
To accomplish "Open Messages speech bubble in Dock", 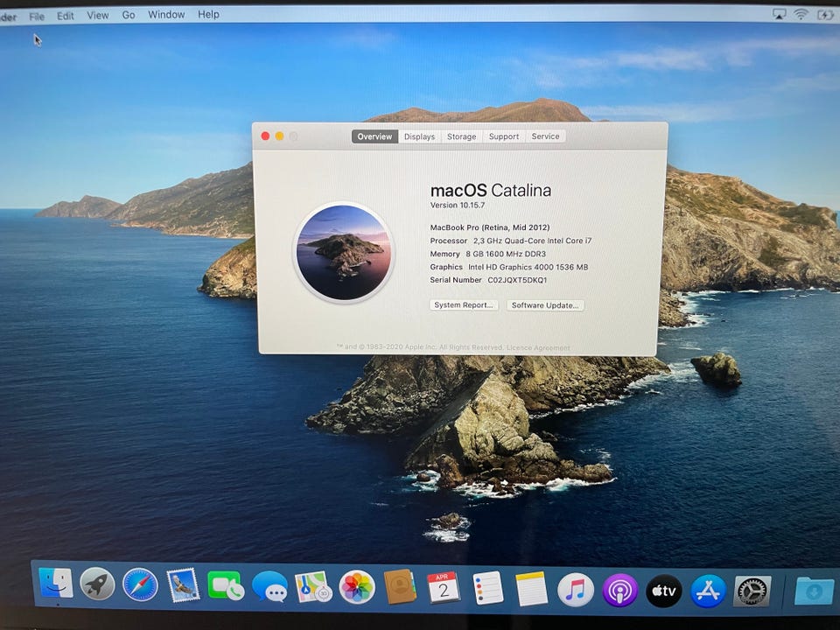I will [269, 586].
